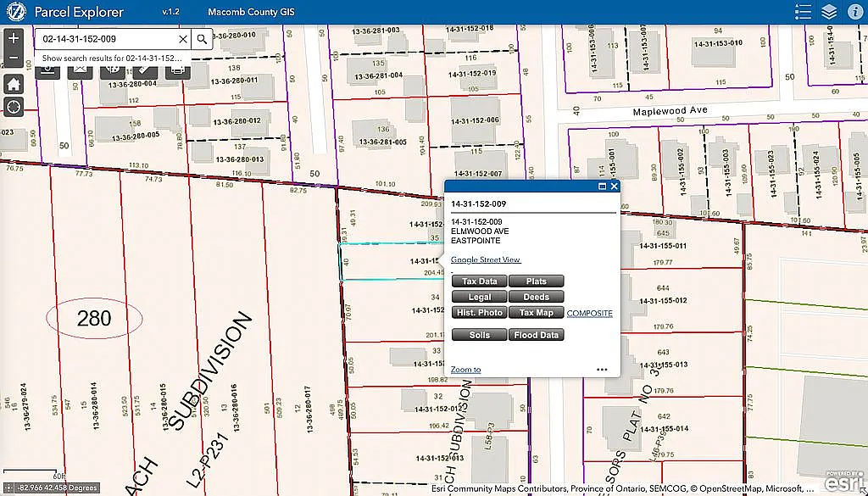Open the popup's more options ellipsis
868x496 pixels.
tap(602, 370)
